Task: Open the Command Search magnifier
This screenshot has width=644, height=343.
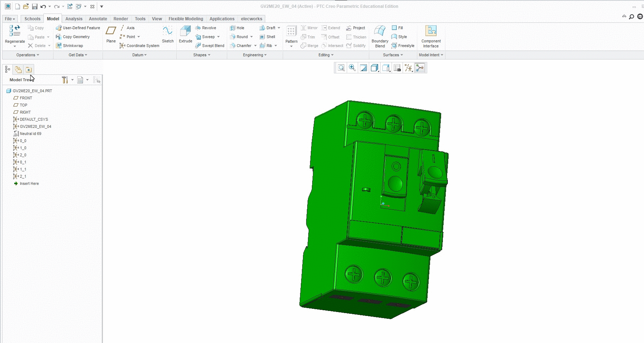Action: click(x=632, y=17)
